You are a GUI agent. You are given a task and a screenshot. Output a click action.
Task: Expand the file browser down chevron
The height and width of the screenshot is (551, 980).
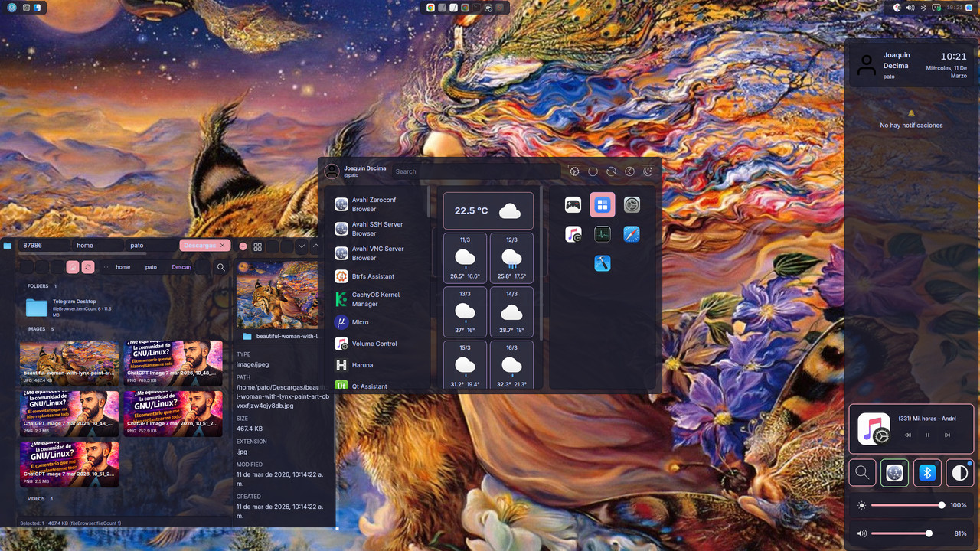click(x=302, y=246)
